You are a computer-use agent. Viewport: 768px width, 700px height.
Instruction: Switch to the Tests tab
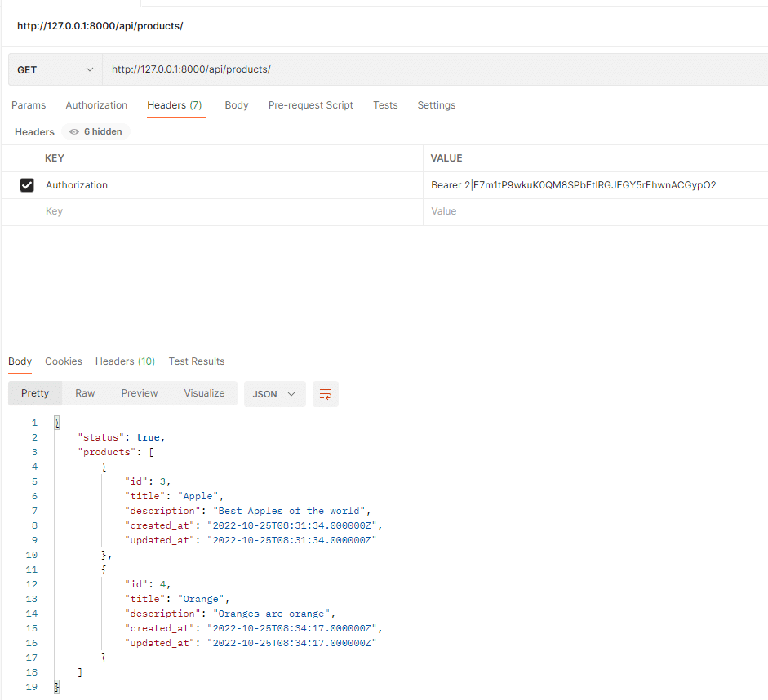tap(385, 105)
